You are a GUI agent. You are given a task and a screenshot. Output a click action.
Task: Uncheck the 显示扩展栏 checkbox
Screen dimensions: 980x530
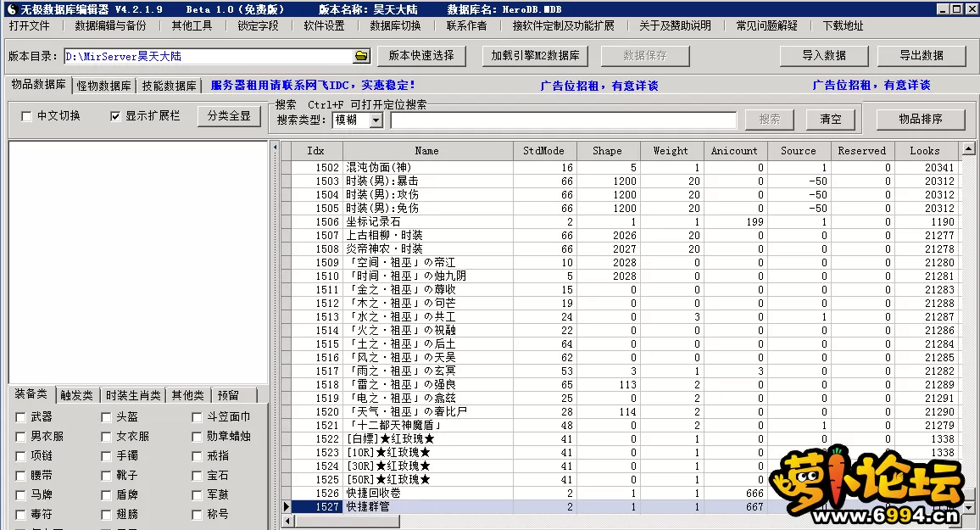pos(115,116)
